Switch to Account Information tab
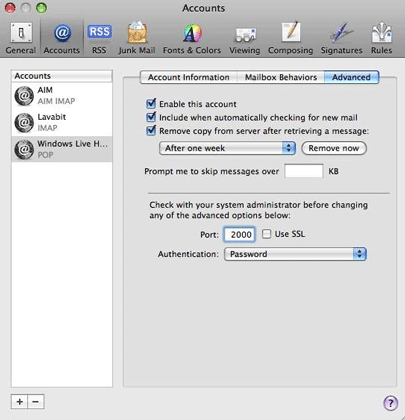Screen dimensions: 405x420 189,77
